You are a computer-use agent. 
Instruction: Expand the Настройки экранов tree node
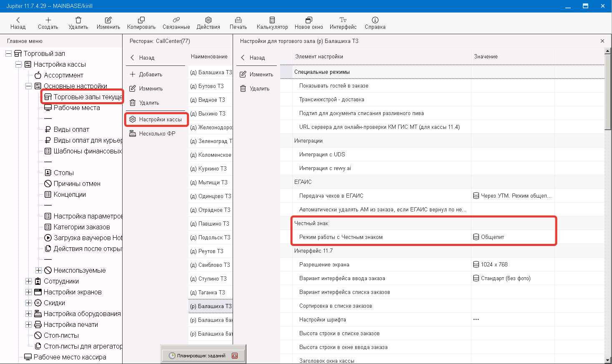pos(28,292)
